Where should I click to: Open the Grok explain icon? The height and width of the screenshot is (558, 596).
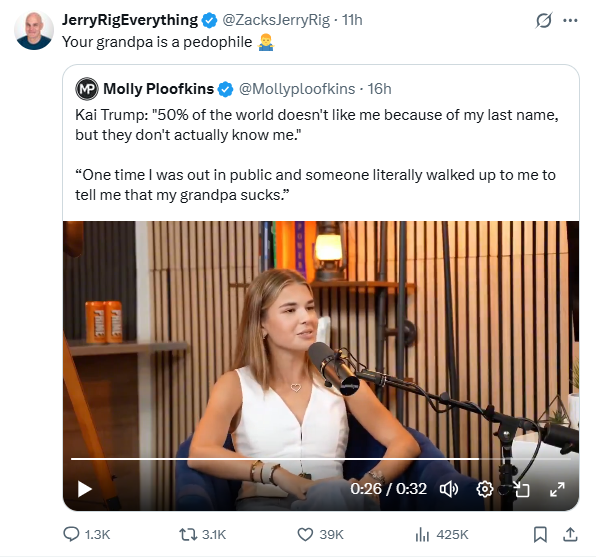coord(544,21)
